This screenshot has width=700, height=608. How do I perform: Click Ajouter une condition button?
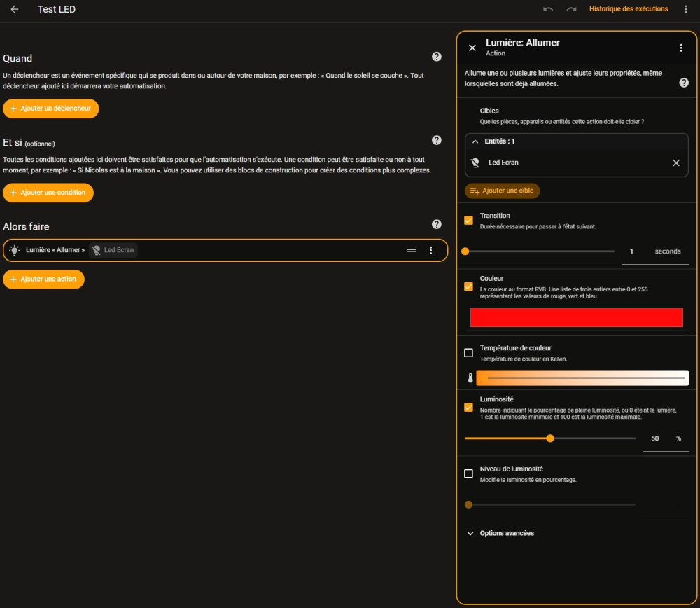pyautogui.click(x=48, y=193)
